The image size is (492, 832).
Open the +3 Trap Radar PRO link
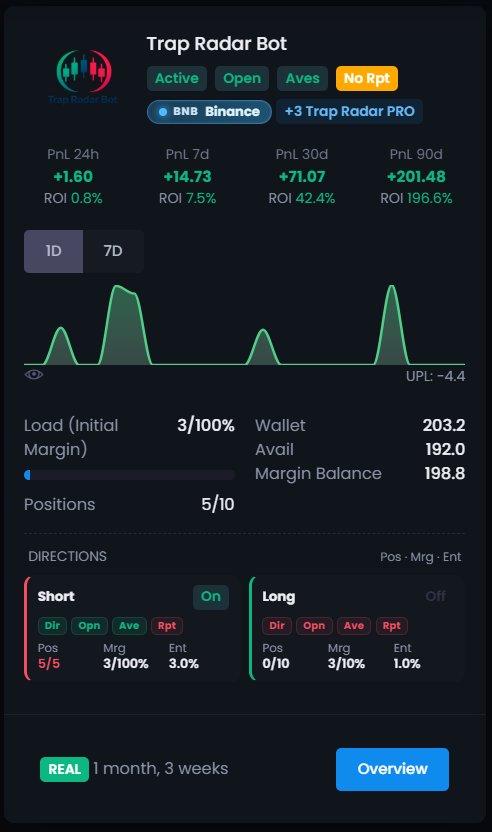349,111
